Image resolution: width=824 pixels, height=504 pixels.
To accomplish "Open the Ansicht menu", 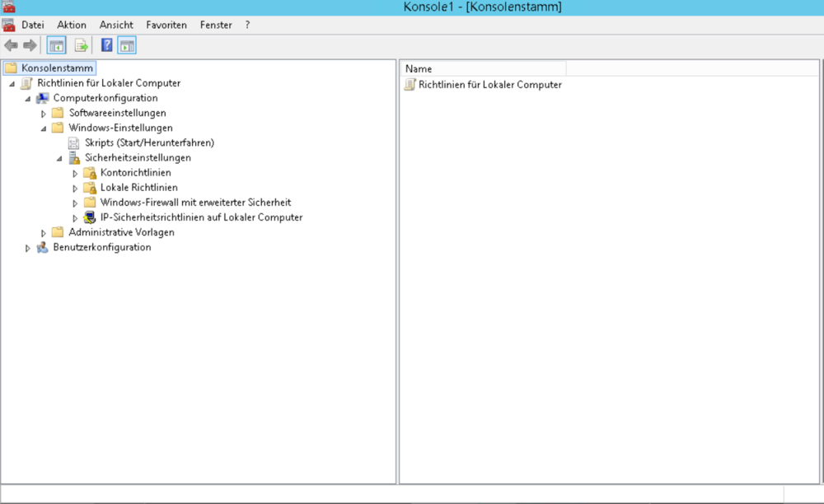I will [116, 25].
